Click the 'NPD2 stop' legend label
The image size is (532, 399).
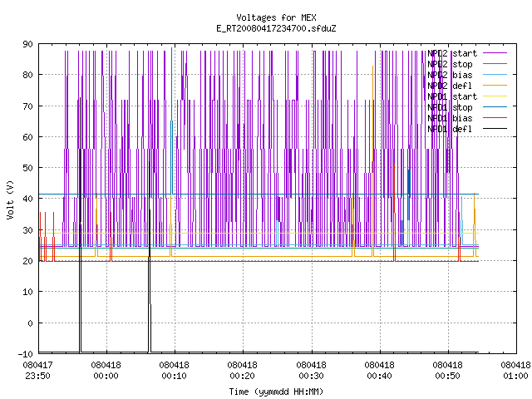coord(450,64)
